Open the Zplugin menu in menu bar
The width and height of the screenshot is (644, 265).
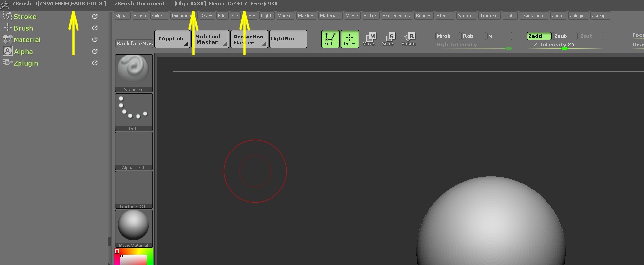click(x=577, y=16)
